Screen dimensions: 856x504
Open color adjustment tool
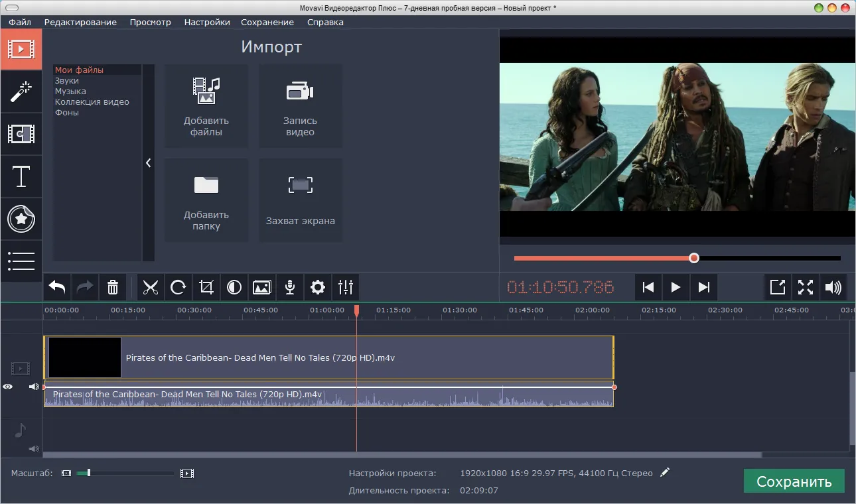point(234,287)
